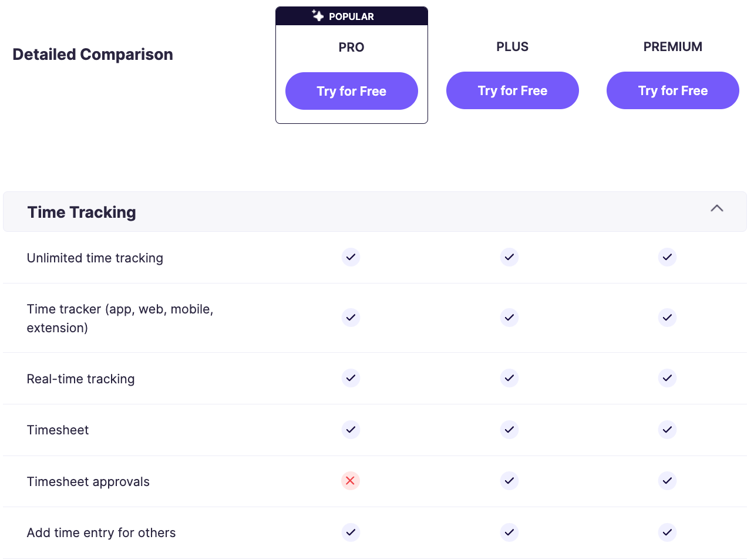Click PRO checkmark for Unlimited time tracking

[x=351, y=257]
